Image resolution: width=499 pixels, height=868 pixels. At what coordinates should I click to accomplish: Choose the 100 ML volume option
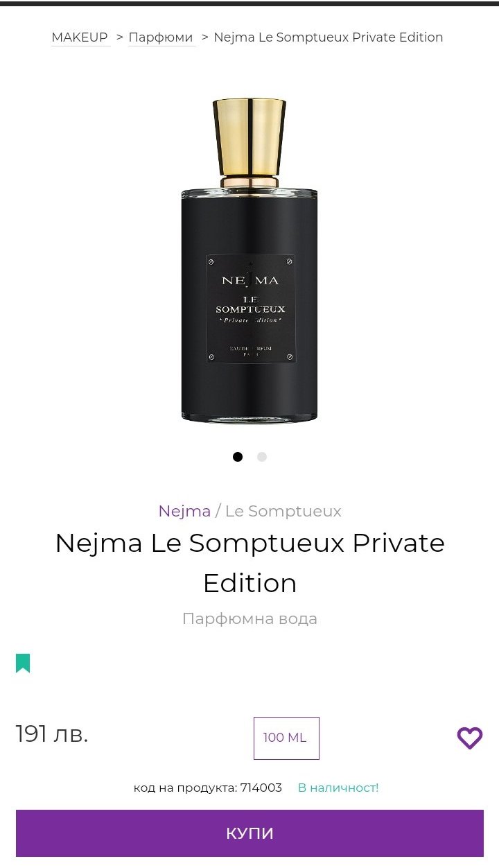[286, 738]
